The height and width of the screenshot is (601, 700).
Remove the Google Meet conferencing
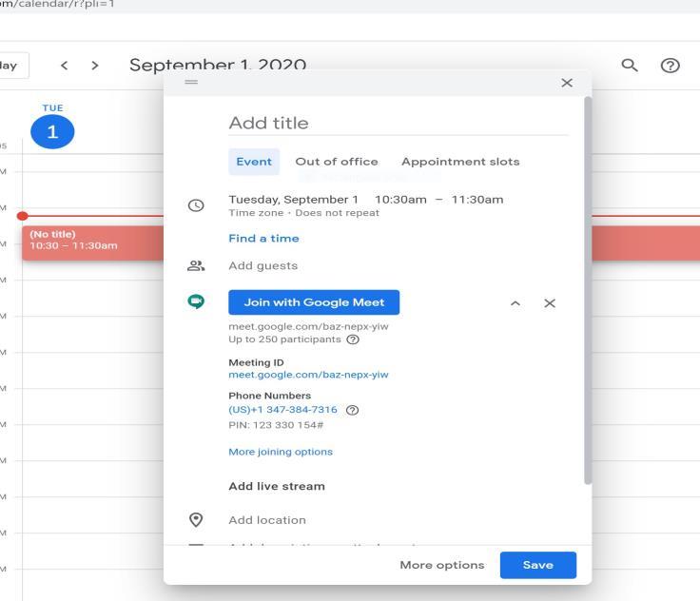pyautogui.click(x=550, y=303)
